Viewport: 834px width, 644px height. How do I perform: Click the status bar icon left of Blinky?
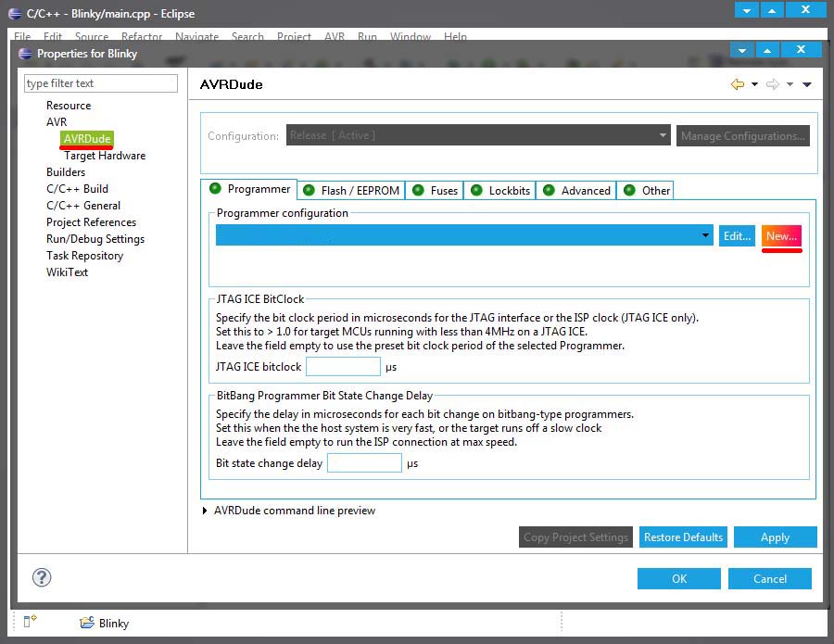pos(30,621)
